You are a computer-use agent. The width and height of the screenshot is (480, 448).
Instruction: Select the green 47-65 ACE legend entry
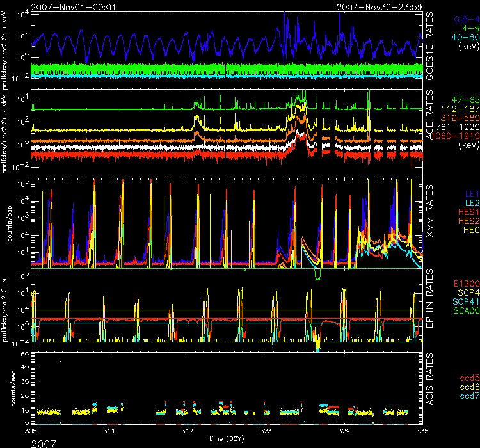[466, 100]
